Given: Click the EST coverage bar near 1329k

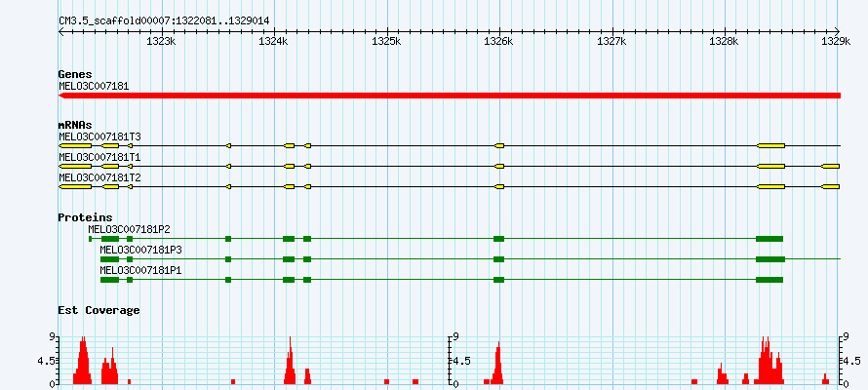Looking at the screenshot, I should [825, 379].
